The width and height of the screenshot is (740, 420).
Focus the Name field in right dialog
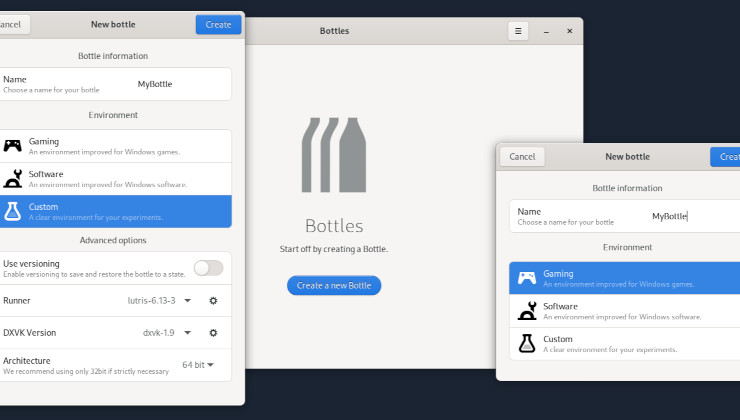[624, 216]
